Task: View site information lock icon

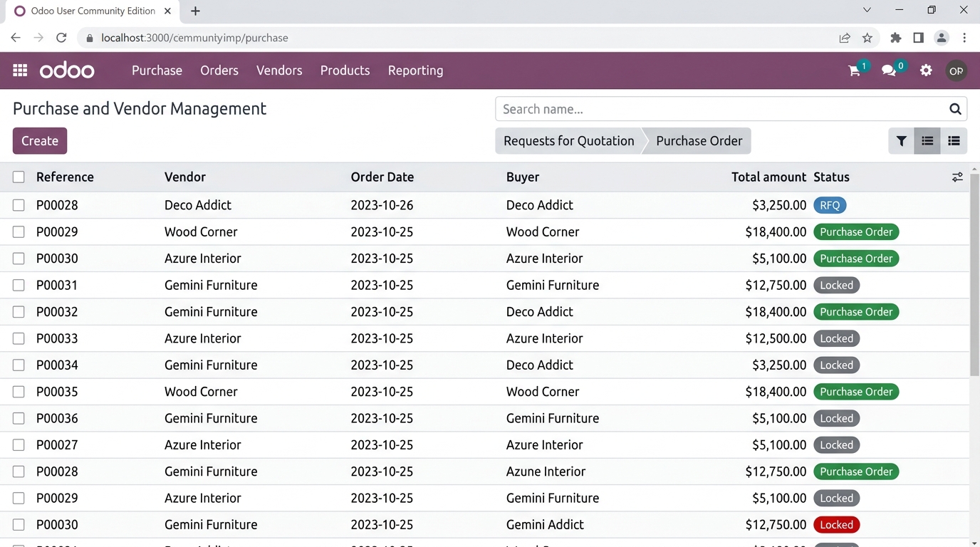Action: click(90, 38)
